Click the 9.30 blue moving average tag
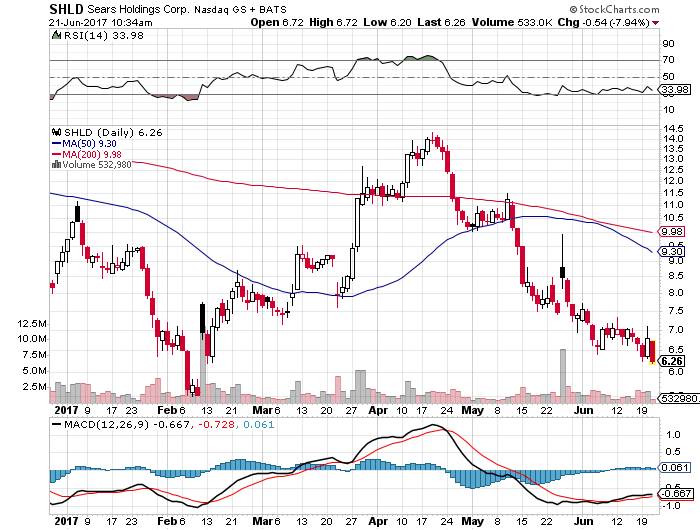 (672, 252)
